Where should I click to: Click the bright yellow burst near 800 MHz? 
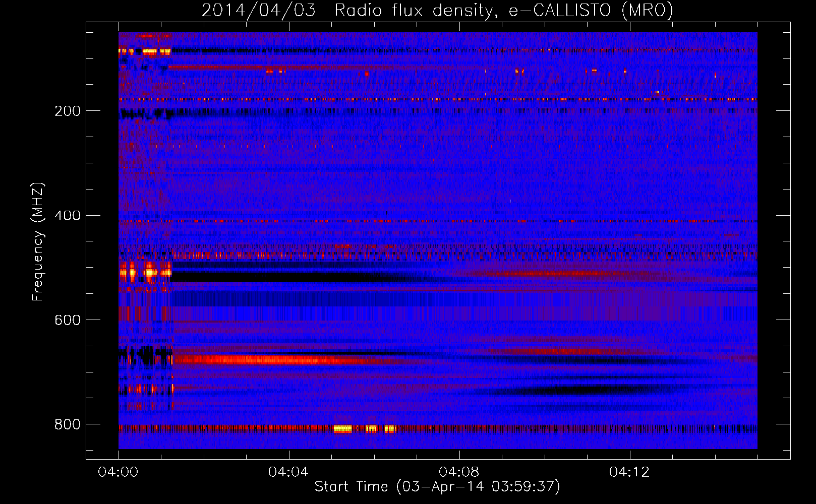(x=343, y=429)
